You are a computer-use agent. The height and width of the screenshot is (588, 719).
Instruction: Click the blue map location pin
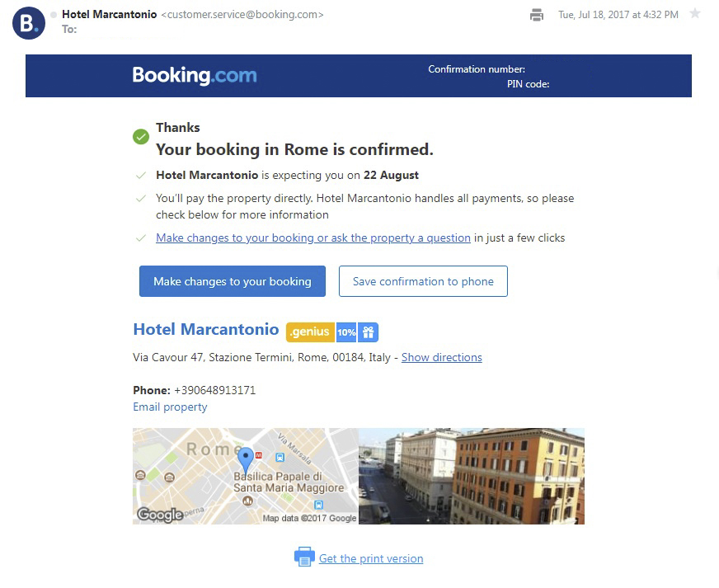[x=246, y=460]
